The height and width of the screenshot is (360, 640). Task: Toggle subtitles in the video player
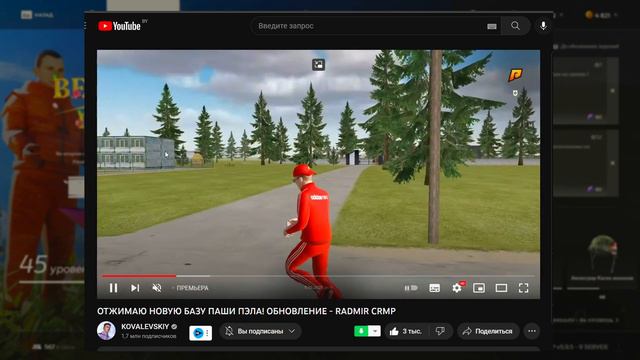435,288
